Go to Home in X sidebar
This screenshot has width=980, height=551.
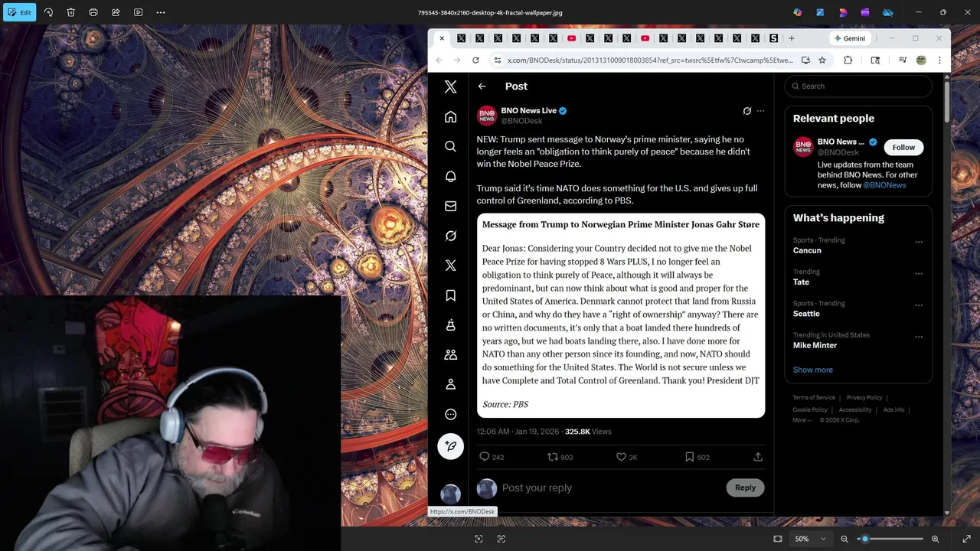click(x=451, y=117)
